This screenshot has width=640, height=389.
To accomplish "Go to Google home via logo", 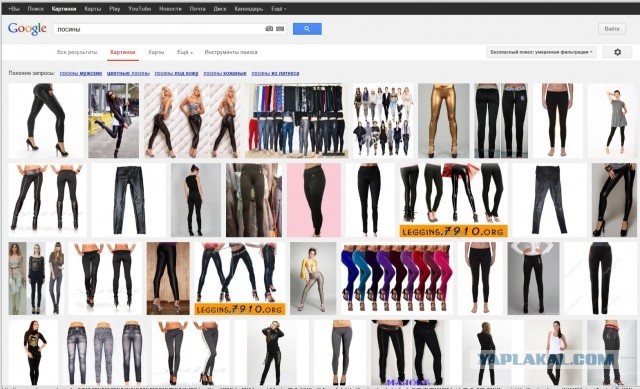I will click(27, 29).
